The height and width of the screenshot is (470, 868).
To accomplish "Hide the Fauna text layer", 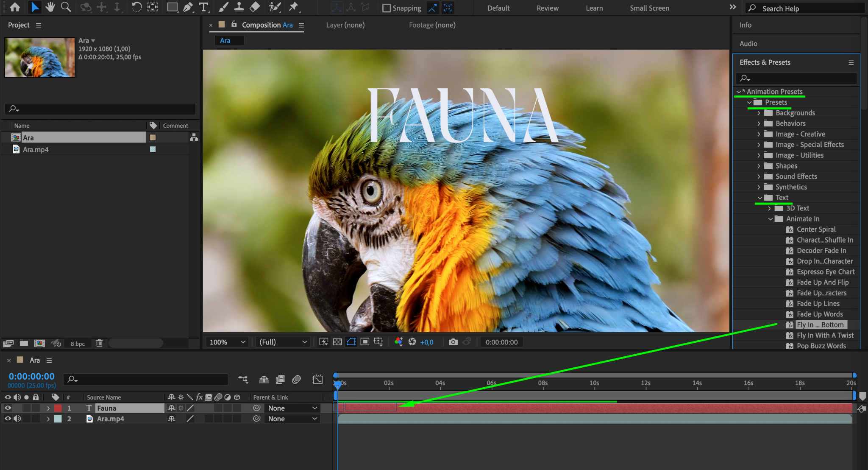I will tap(8, 408).
